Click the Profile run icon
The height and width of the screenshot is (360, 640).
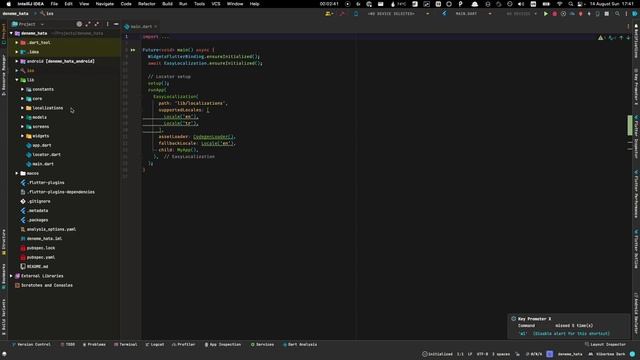point(572,14)
